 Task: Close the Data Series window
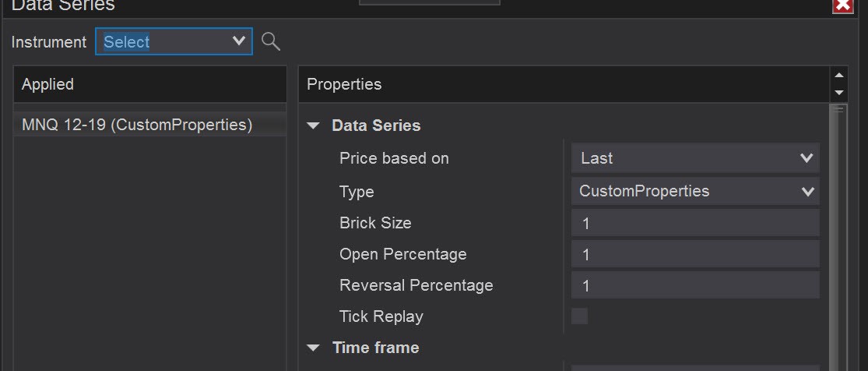click(842, 5)
